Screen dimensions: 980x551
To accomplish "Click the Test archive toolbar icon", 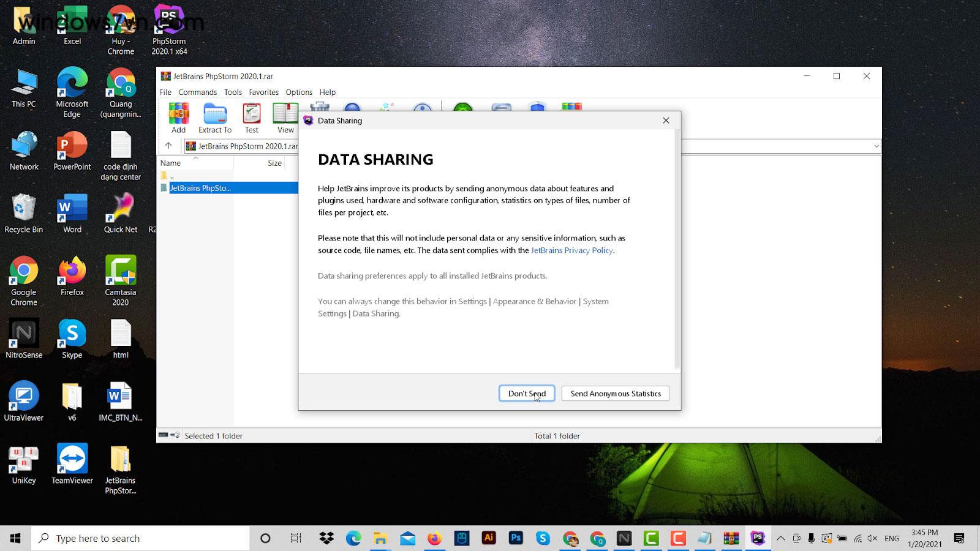I will 252,118.
